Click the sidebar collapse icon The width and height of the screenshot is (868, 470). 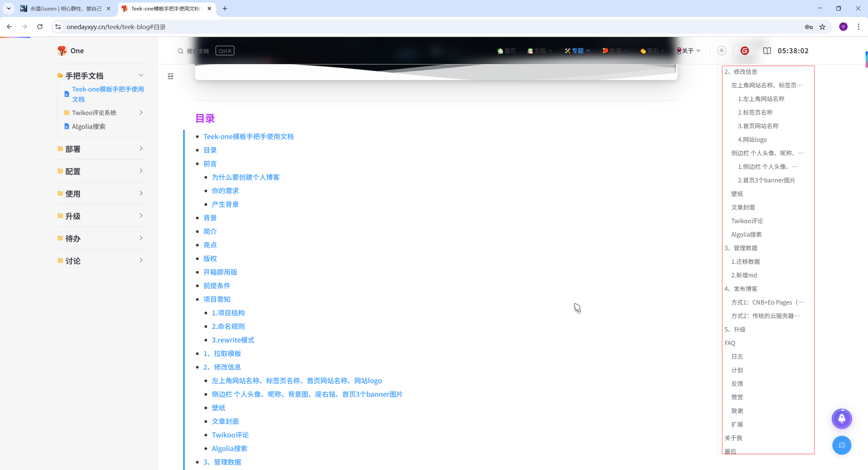[171, 76]
